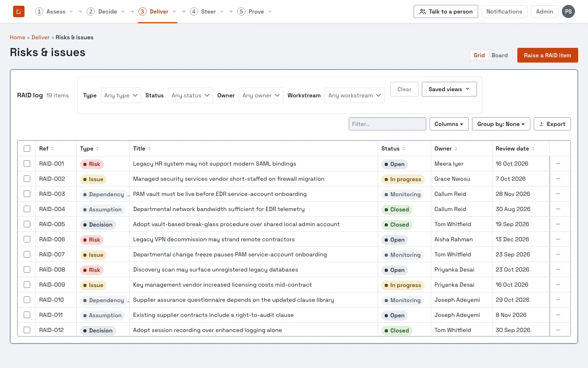Click the Talk to a person button
This screenshot has height=368, width=588.
(x=446, y=11)
